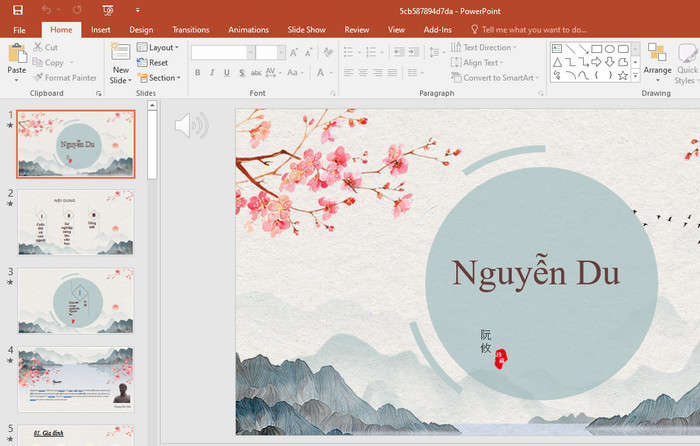Viewport: 700px width, 446px height.
Task: Toggle Bold formatting
Action: 198,73
